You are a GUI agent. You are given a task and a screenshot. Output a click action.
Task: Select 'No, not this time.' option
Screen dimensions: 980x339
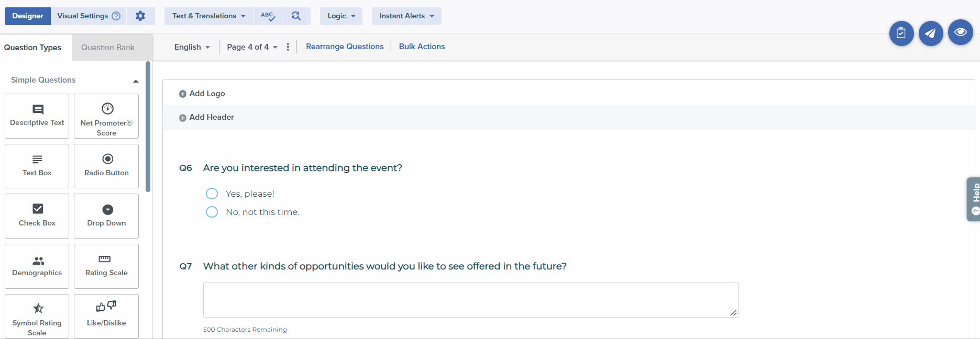coord(212,212)
